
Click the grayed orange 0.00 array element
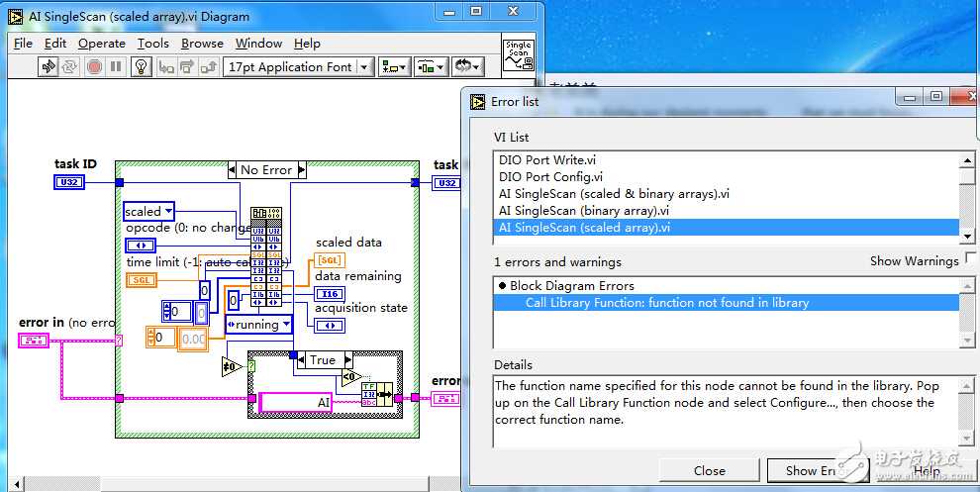193,339
